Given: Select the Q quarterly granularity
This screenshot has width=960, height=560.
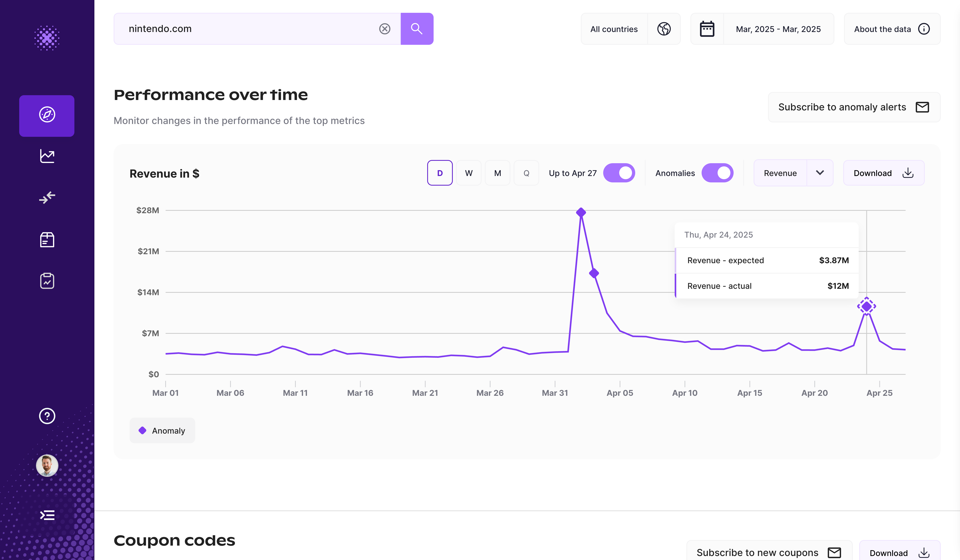Looking at the screenshot, I should click(x=526, y=173).
